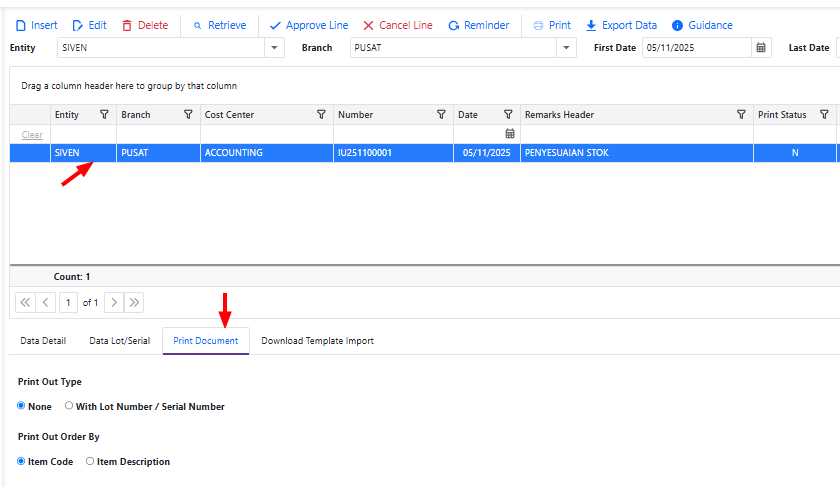This screenshot has height=487, width=840.
Task: Open the First Date calendar picker
Action: 761,48
